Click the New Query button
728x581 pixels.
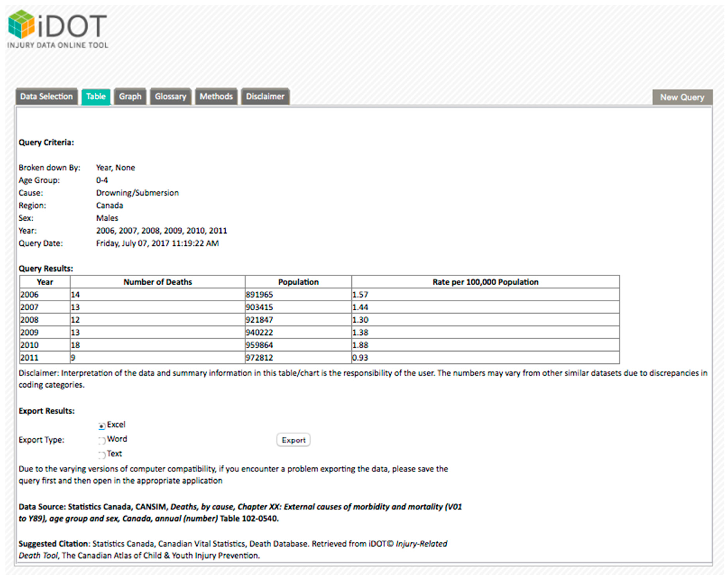point(682,97)
